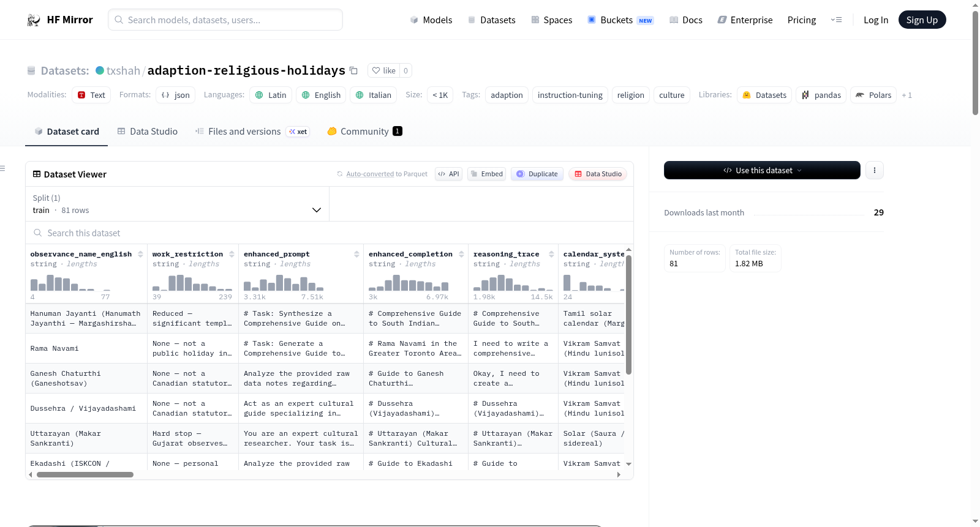Viewport: 980px width, 527px height.
Task: Go to Models in the navbar
Action: coord(431,20)
